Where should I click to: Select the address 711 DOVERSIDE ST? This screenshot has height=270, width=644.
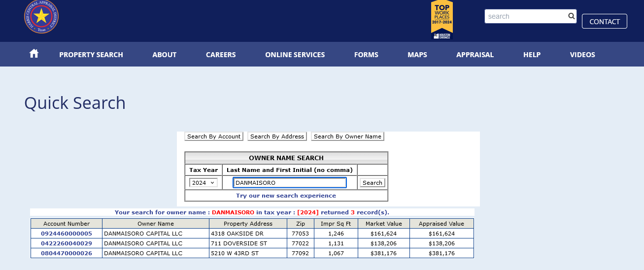tap(238, 243)
